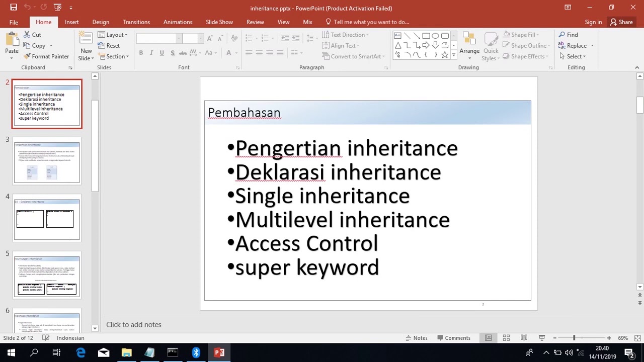Click Find in Editing group

[568, 35]
